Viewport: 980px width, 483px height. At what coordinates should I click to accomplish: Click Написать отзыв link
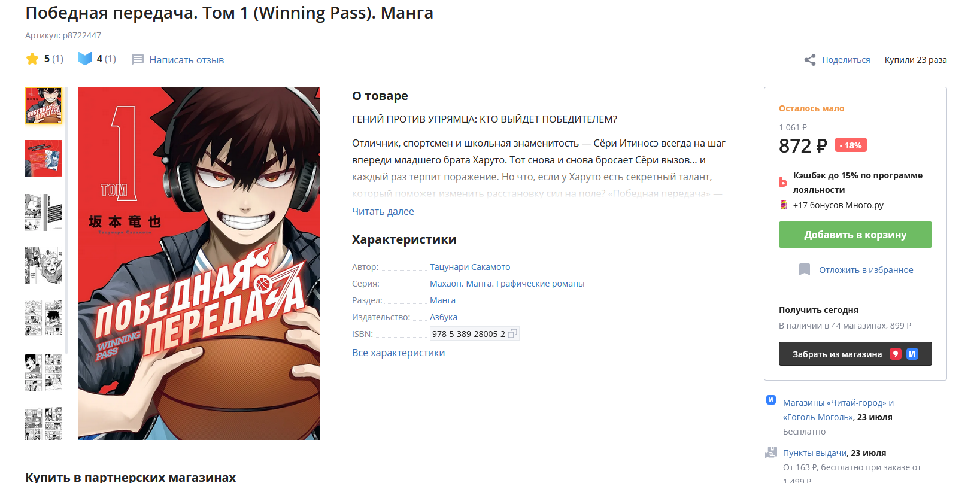tap(187, 60)
